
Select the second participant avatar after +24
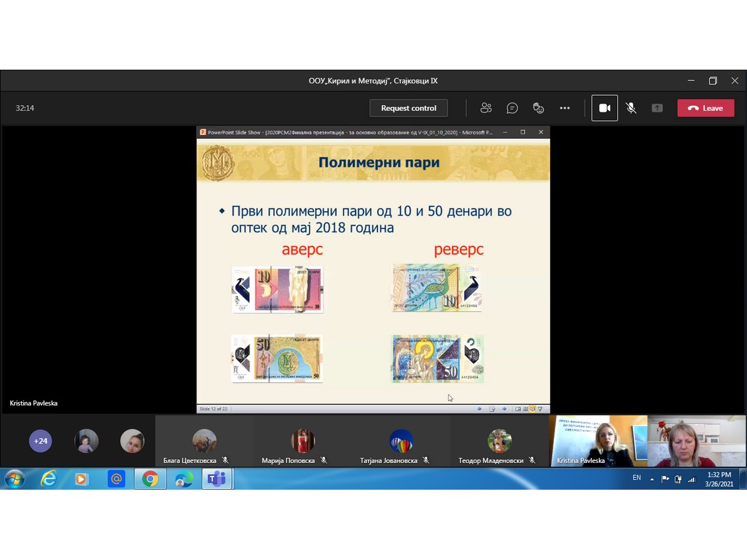point(132,441)
